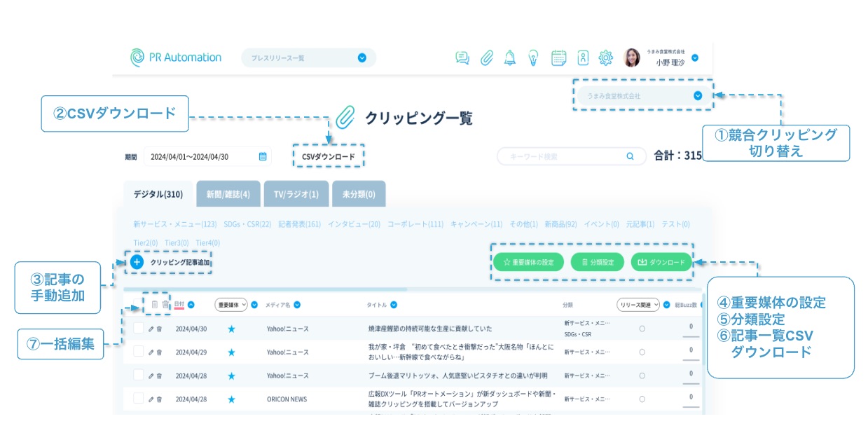868x447 pixels.
Task: Switch to the 新聞/雑誌(4) tab
Action: coord(228,194)
